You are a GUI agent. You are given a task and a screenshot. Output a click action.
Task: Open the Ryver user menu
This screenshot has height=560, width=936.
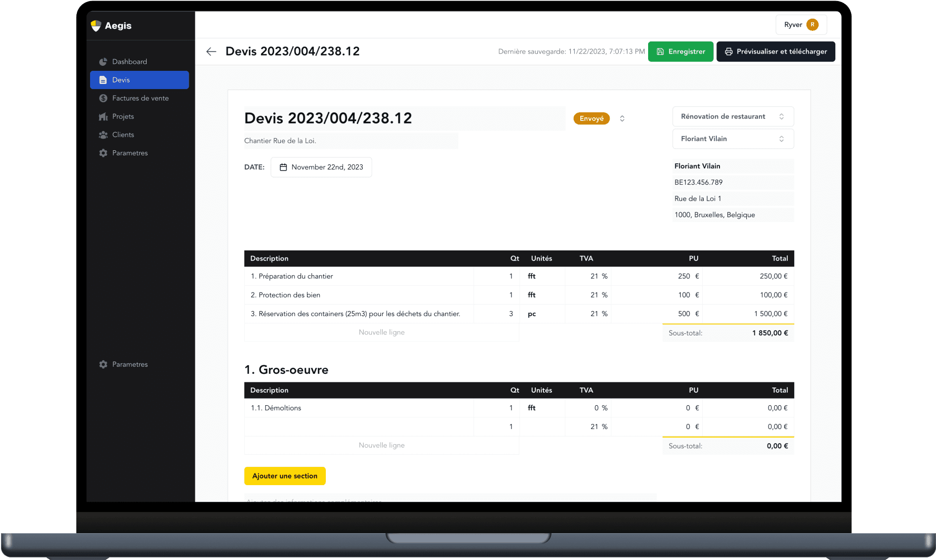point(801,24)
